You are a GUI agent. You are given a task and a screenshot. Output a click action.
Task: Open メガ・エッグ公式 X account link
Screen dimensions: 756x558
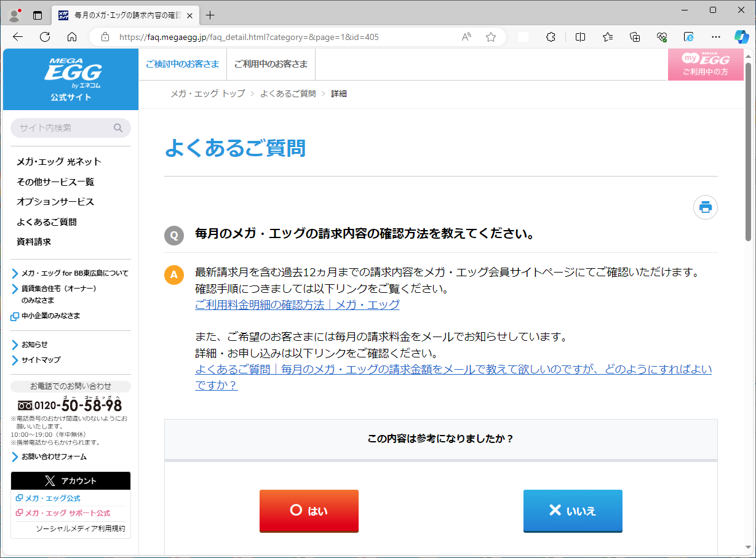pyautogui.click(x=48, y=498)
